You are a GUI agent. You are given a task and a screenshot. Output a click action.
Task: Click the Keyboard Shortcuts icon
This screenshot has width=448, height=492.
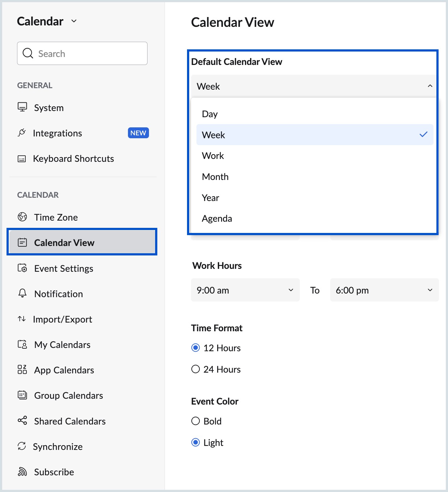(22, 159)
